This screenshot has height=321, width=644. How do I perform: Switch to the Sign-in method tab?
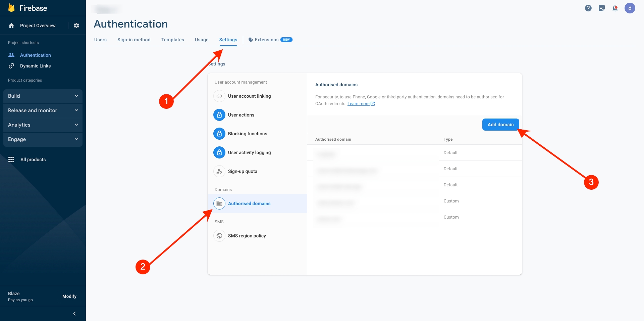[134, 40]
